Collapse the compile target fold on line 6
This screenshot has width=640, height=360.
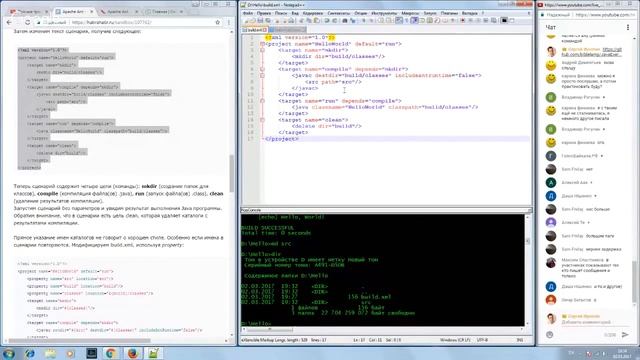pyautogui.click(x=262, y=69)
